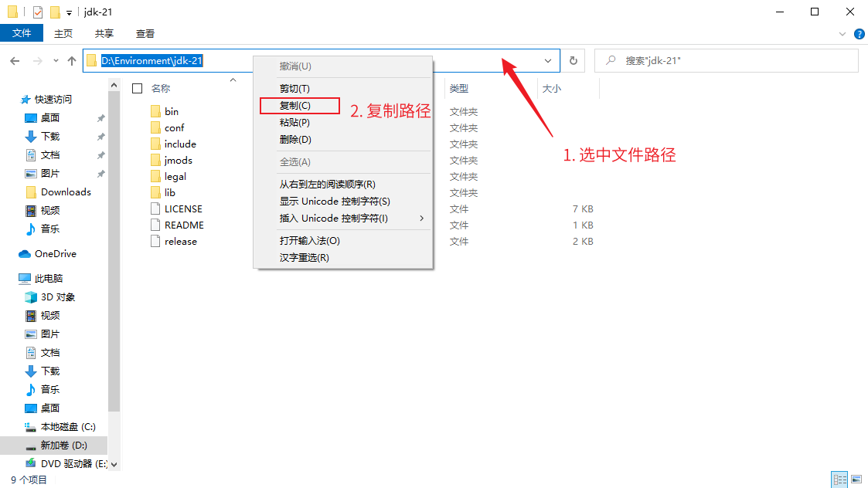The height and width of the screenshot is (488, 868).
Task: Open the Customize Quick Access Toolbar dropdown
Action: (70, 12)
